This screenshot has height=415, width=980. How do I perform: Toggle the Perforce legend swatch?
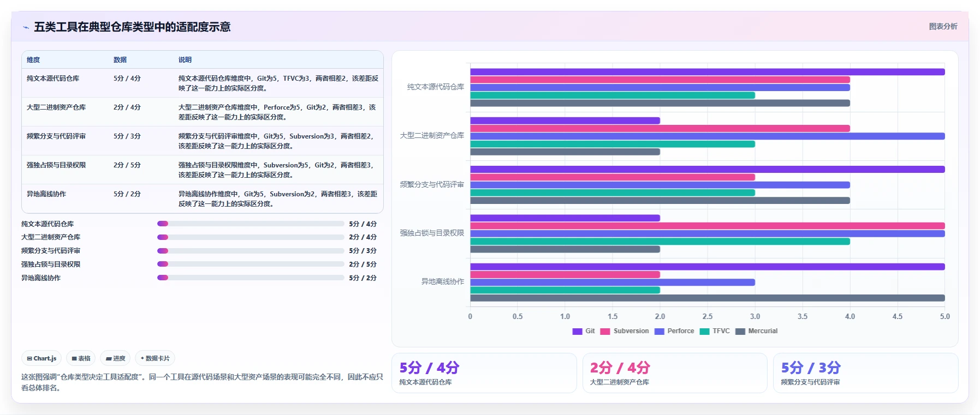[x=659, y=331]
